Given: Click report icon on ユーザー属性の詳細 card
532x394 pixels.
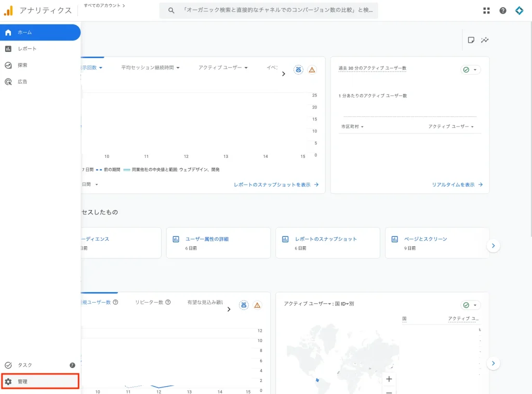Looking at the screenshot, I should point(176,239).
